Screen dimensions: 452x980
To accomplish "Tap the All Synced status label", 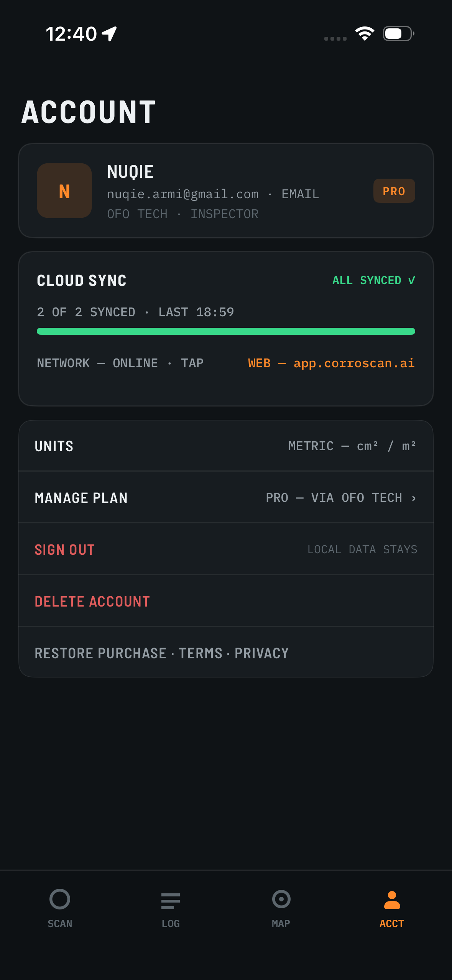I will (x=374, y=280).
